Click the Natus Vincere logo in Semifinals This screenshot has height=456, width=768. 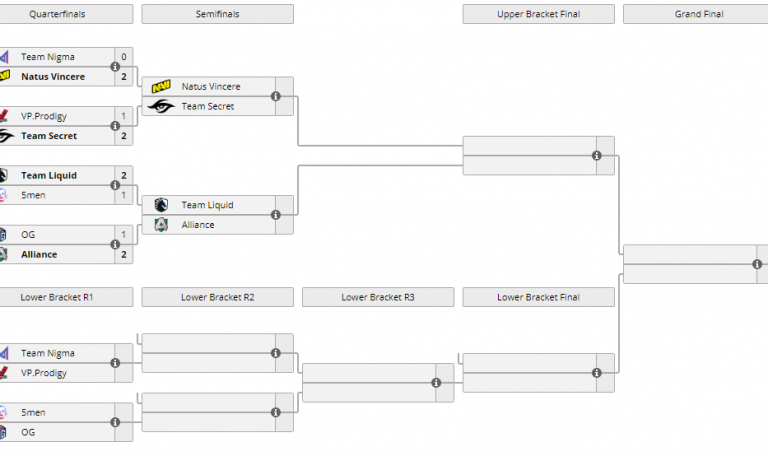[161, 87]
